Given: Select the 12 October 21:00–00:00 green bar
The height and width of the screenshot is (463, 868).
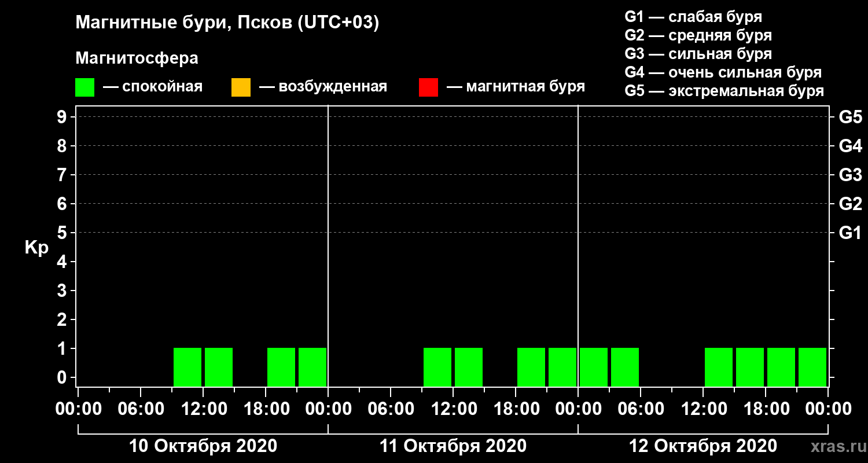Looking at the screenshot, I should (812, 367).
